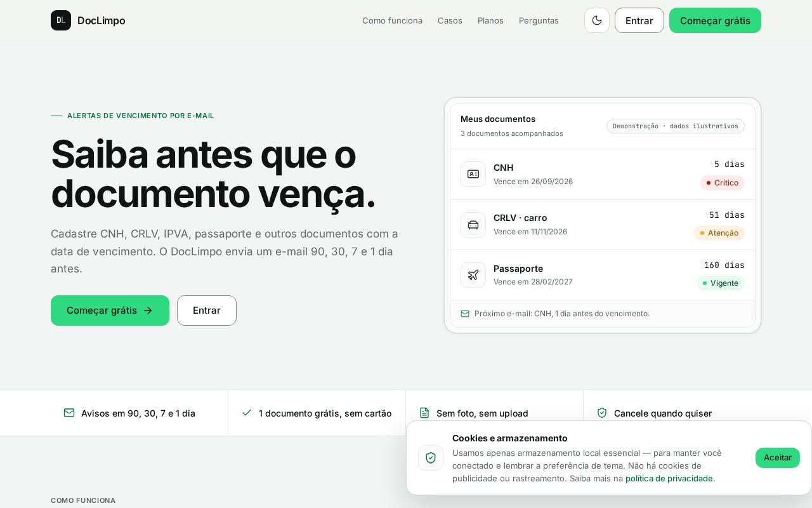Click the Crítico status badge
The height and width of the screenshot is (508, 812).
(723, 183)
